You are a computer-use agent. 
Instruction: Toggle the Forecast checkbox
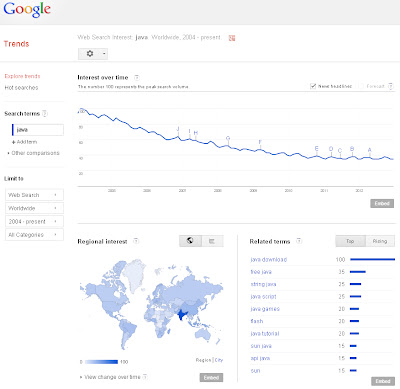click(361, 86)
